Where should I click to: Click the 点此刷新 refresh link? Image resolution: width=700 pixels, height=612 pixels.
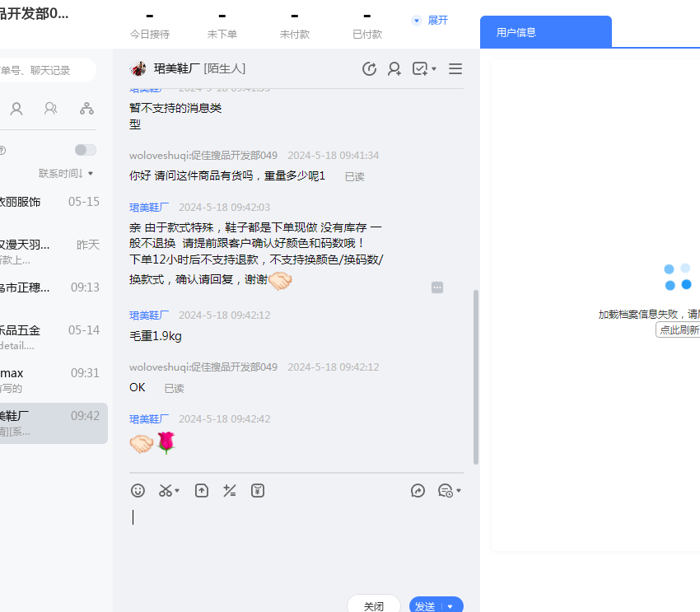click(x=679, y=329)
